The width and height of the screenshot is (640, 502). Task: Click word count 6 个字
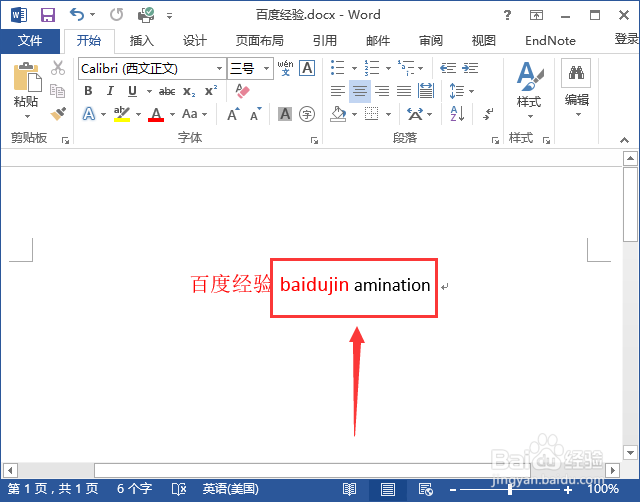pos(134,489)
